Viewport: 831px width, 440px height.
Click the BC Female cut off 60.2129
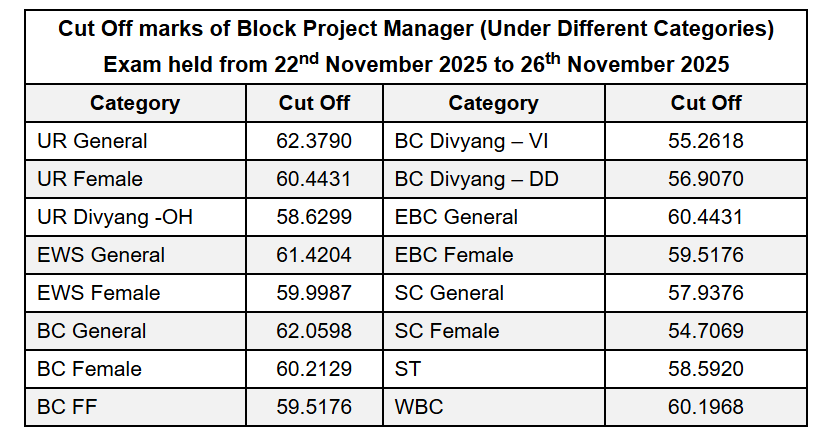314,369
